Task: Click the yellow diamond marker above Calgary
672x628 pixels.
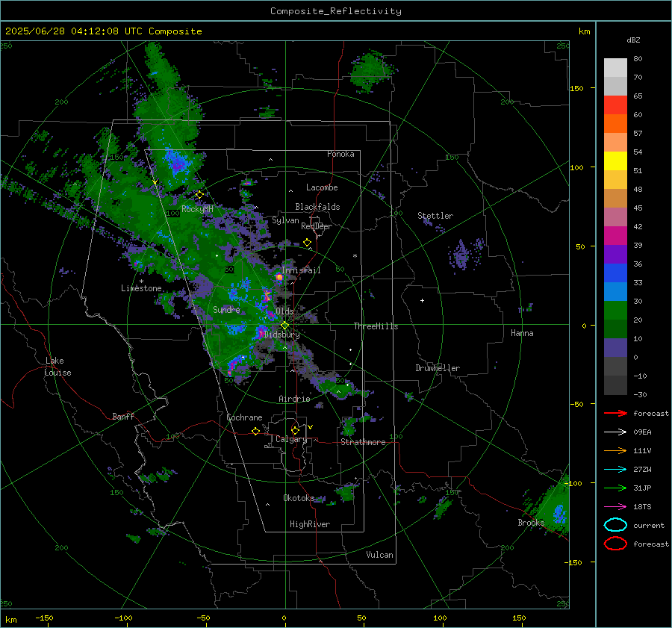Action: click(295, 430)
